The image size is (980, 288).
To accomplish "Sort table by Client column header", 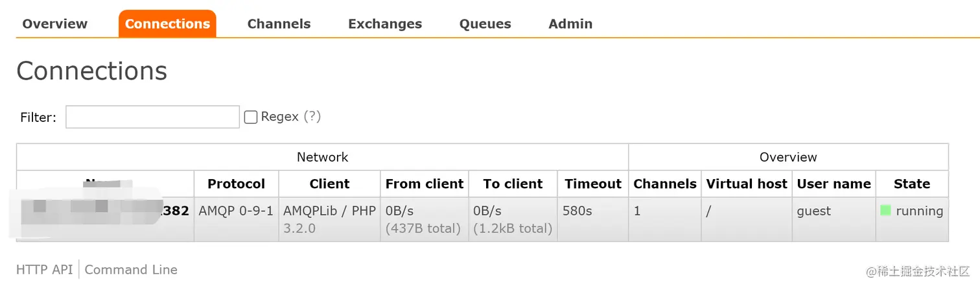I will tap(329, 184).
